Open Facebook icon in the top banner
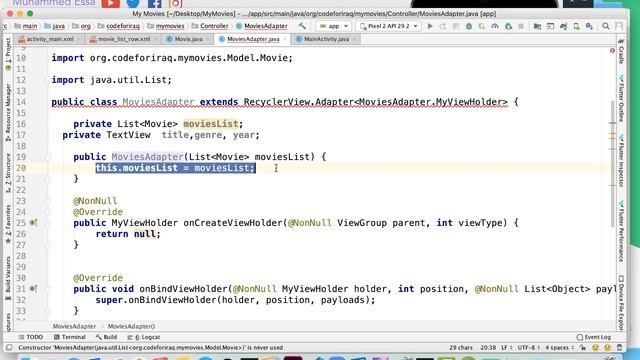 [155, 4]
